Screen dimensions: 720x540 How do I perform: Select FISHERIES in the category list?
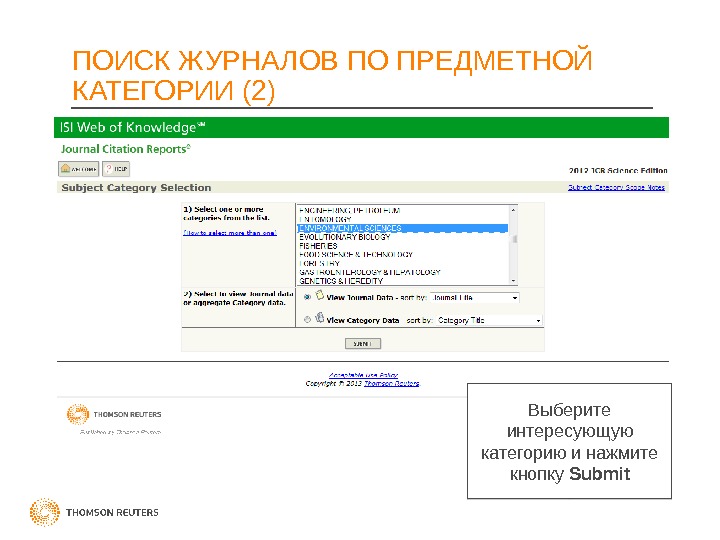click(403, 246)
